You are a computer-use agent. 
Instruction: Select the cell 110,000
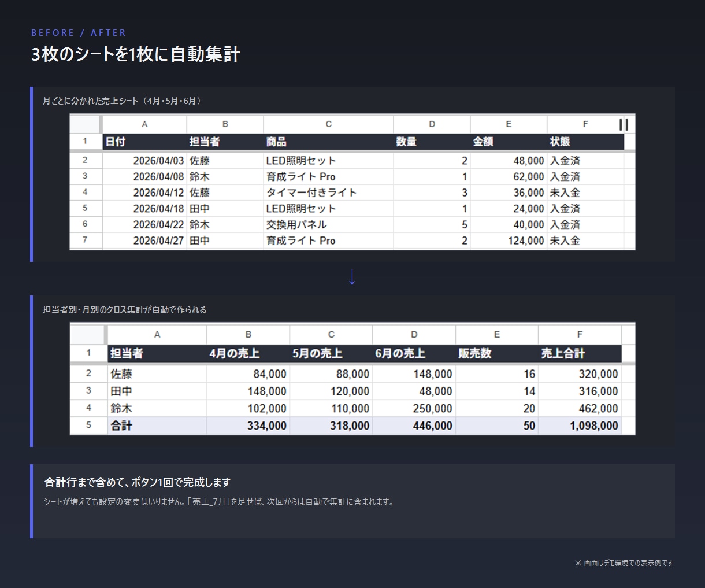click(x=331, y=408)
